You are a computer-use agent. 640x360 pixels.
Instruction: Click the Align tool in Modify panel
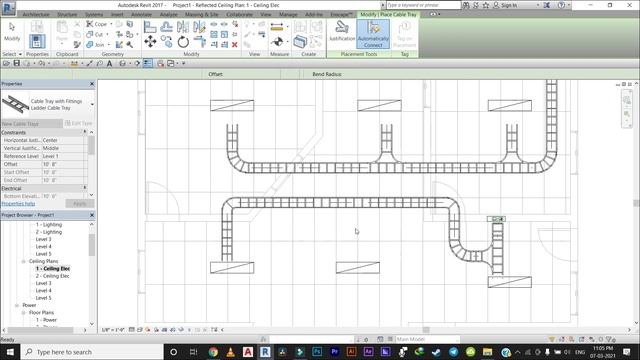point(150,27)
